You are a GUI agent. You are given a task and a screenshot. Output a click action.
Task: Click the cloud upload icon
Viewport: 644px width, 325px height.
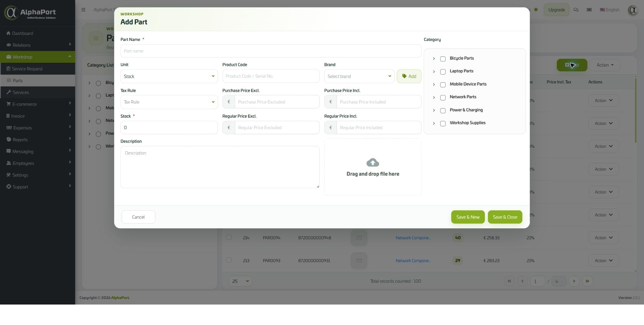pyautogui.click(x=373, y=162)
